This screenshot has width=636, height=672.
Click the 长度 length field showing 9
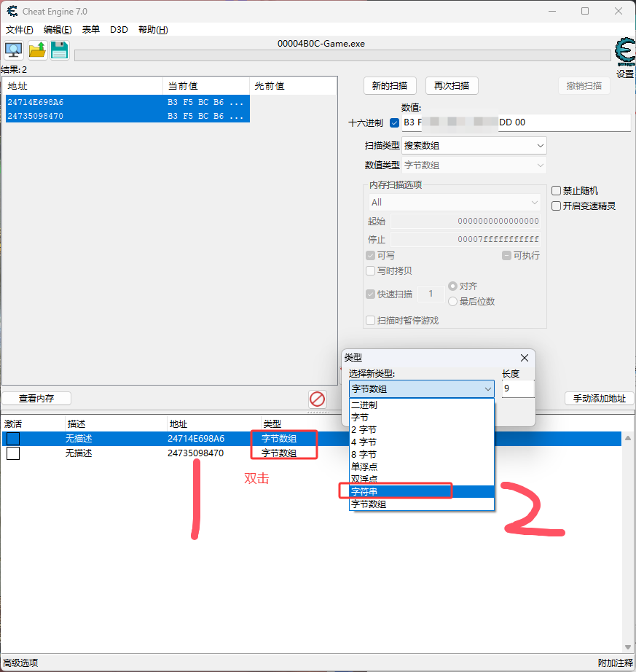click(518, 388)
